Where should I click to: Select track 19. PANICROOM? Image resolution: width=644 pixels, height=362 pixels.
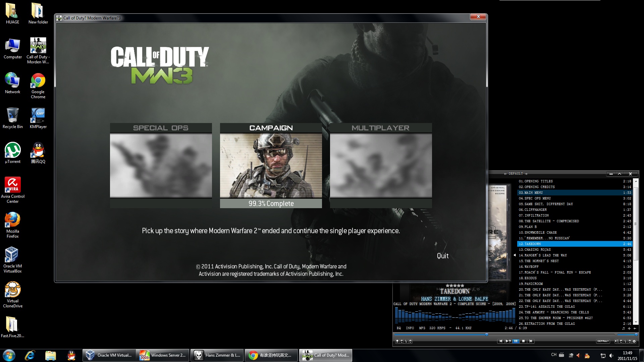(575, 284)
